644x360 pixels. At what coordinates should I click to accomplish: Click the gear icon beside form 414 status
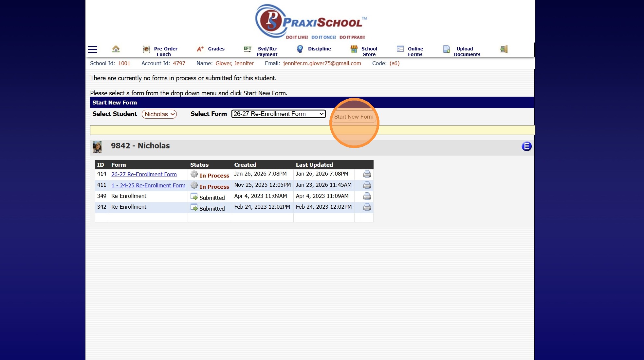[x=194, y=174]
